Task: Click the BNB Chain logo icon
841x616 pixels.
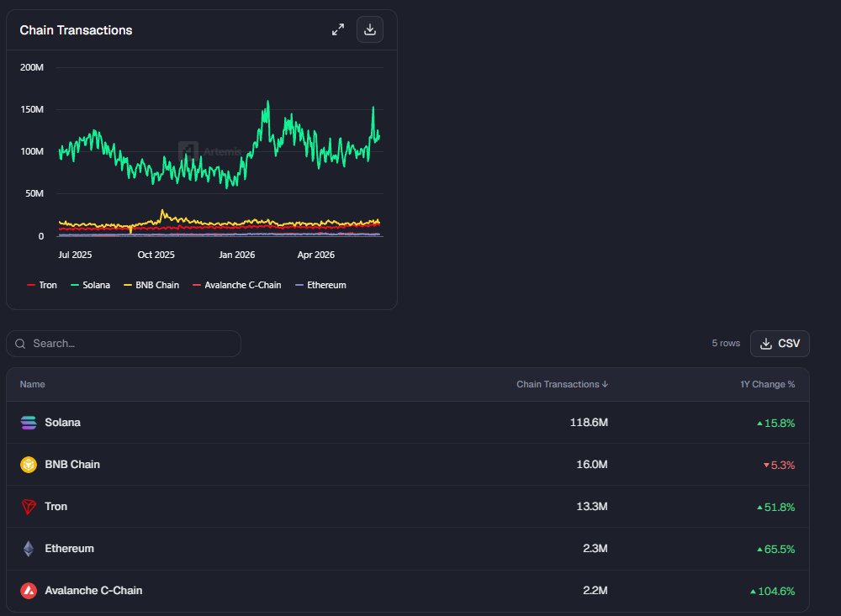Action: (29, 464)
